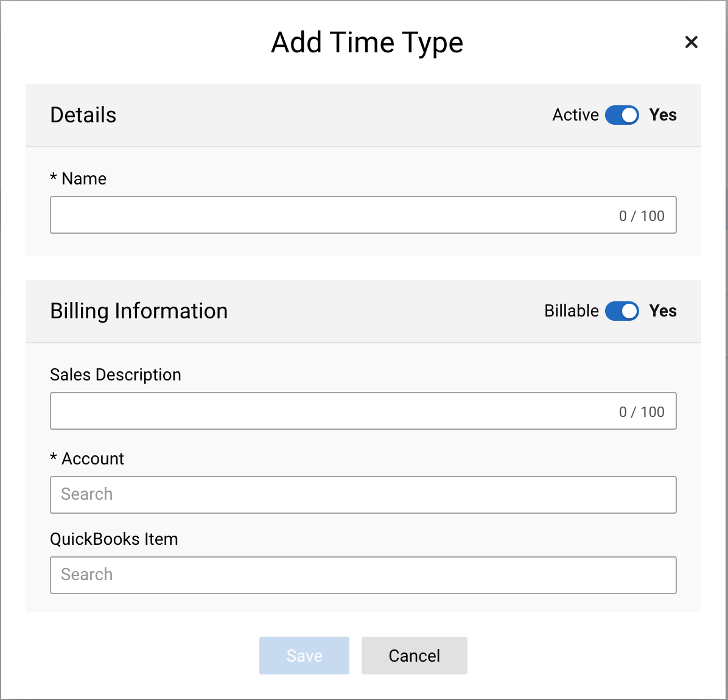Click the Sales Description '0 / 100' counter

click(642, 411)
